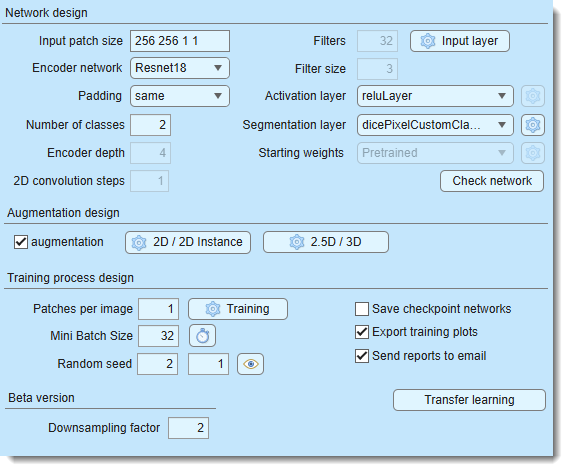Click eye icon next to Random seed
The height and width of the screenshot is (471, 568).
click(250, 364)
